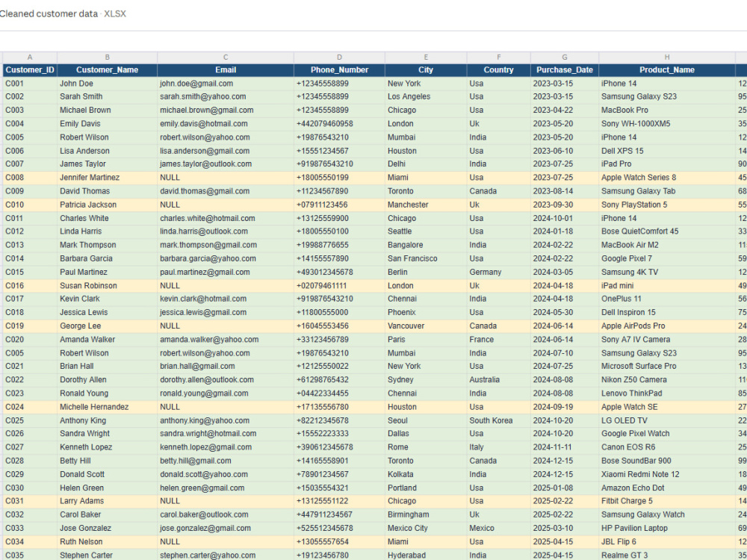Click the Sydney city cell
Image resolution: width=747 pixels, height=560 pixels.
pos(426,380)
